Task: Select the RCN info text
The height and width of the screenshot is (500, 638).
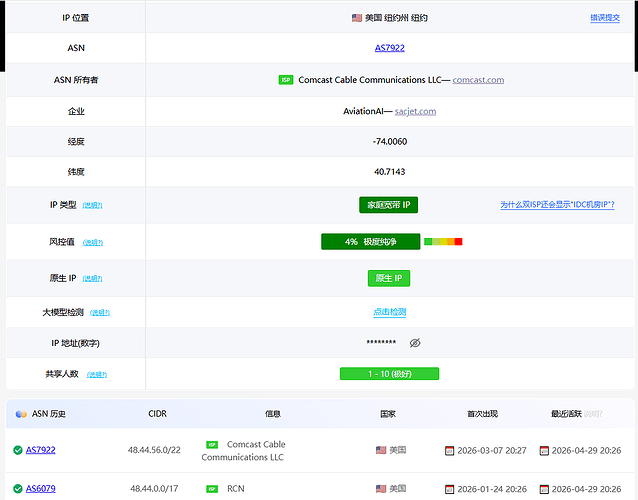Action: click(236, 489)
